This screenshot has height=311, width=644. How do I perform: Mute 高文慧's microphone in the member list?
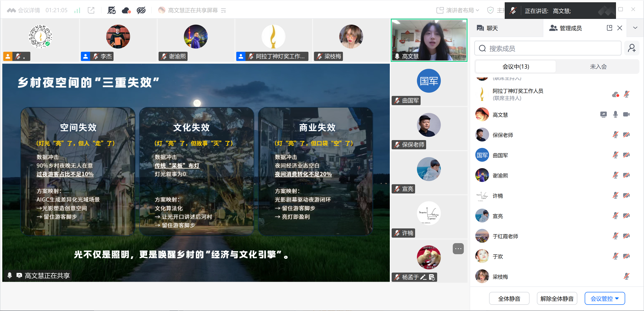(x=616, y=114)
